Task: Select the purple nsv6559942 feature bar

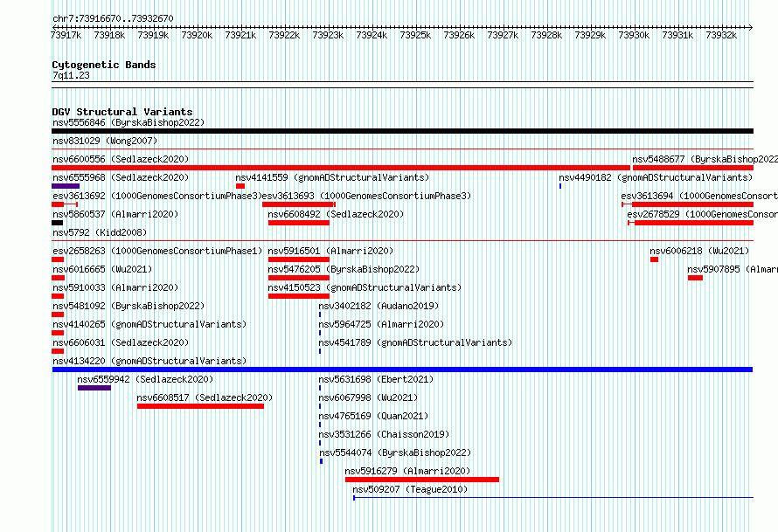Action: pyautogui.click(x=94, y=388)
